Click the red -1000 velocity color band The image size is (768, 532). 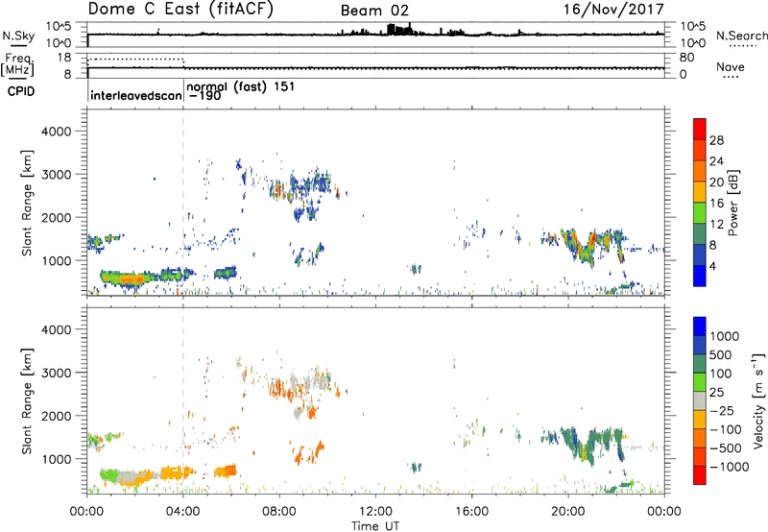(x=700, y=475)
